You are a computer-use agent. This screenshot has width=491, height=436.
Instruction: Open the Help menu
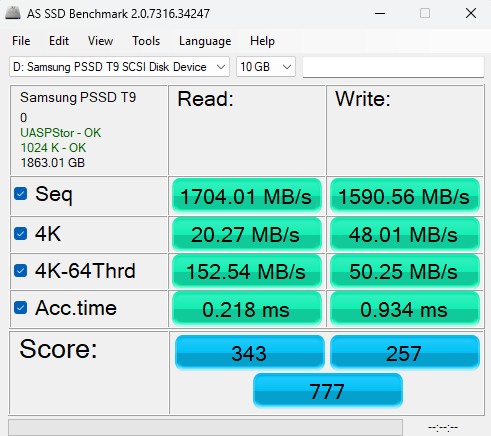click(x=262, y=41)
